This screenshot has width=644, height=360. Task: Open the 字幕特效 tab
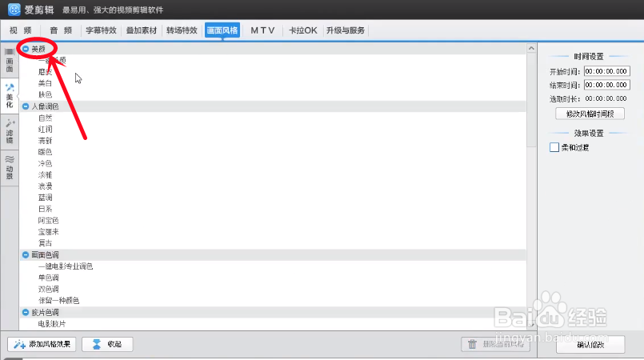(x=101, y=30)
